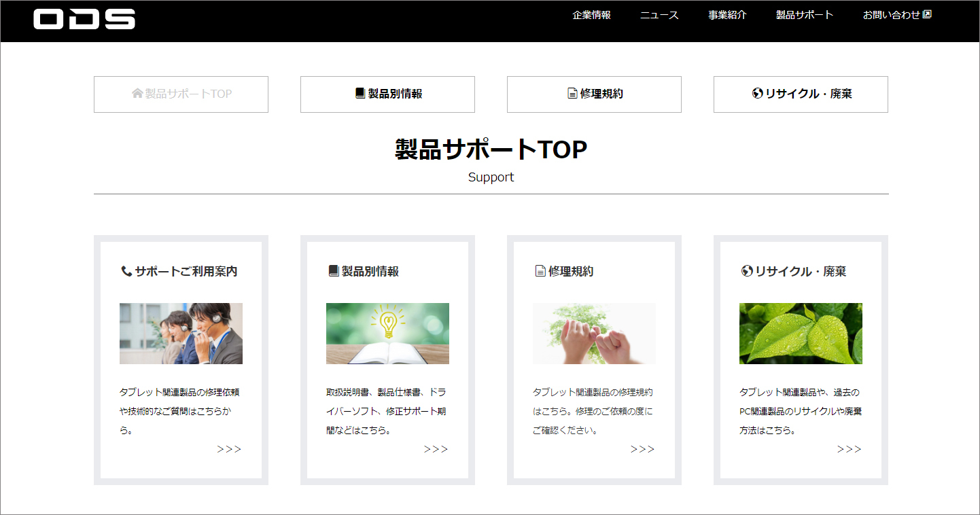Click the external link icon beside お問い合わせ
980x515 pixels.
point(928,14)
